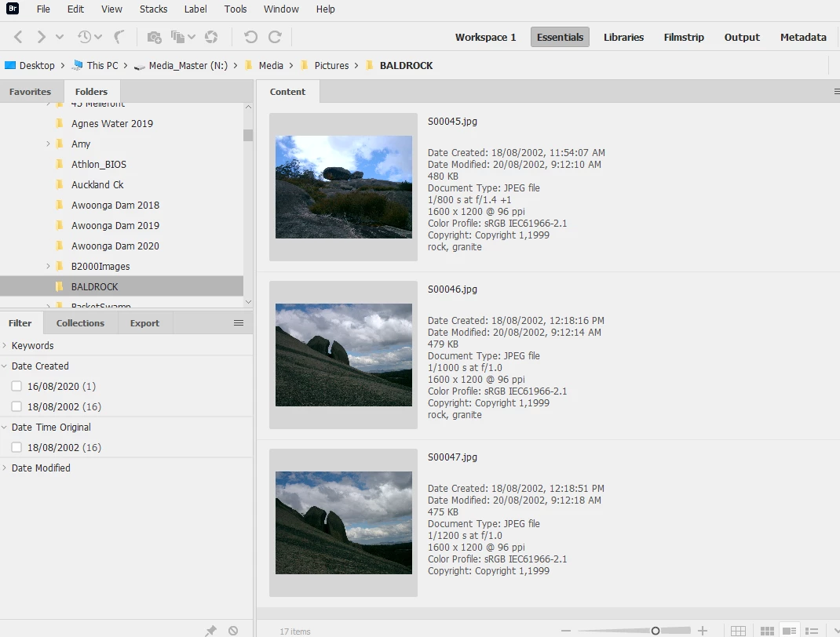Expand the chevron after Media in path bar
The image size is (840, 637).
pyautogui.click(x=291, y=65)
